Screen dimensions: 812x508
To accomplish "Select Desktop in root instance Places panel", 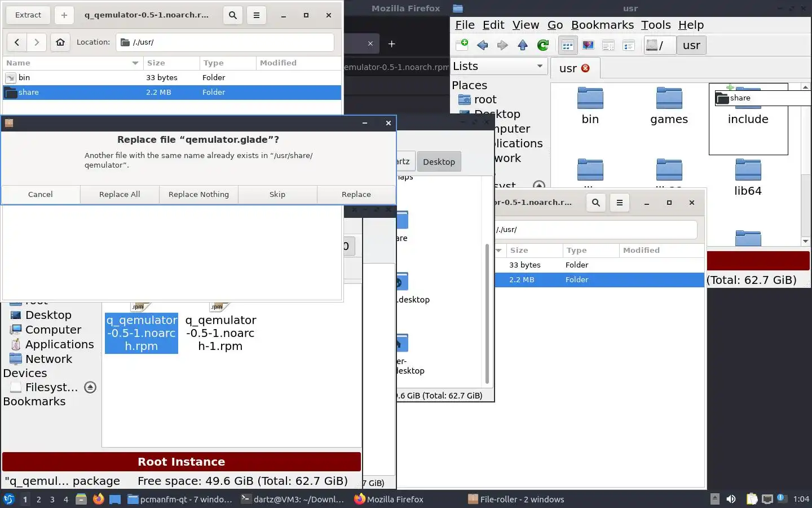I will tap(48, 315).
